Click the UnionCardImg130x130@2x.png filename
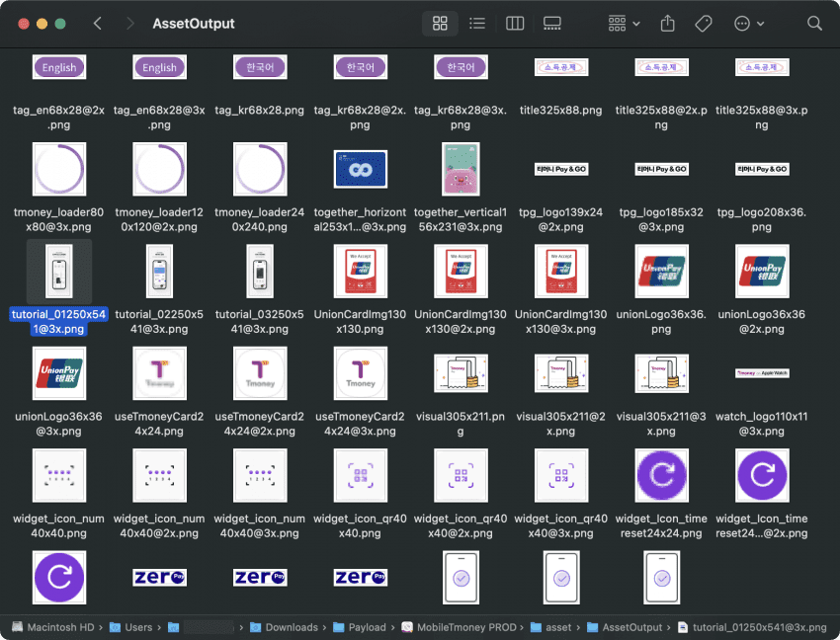This screenshot has height=640, width=840. (461, 321)
